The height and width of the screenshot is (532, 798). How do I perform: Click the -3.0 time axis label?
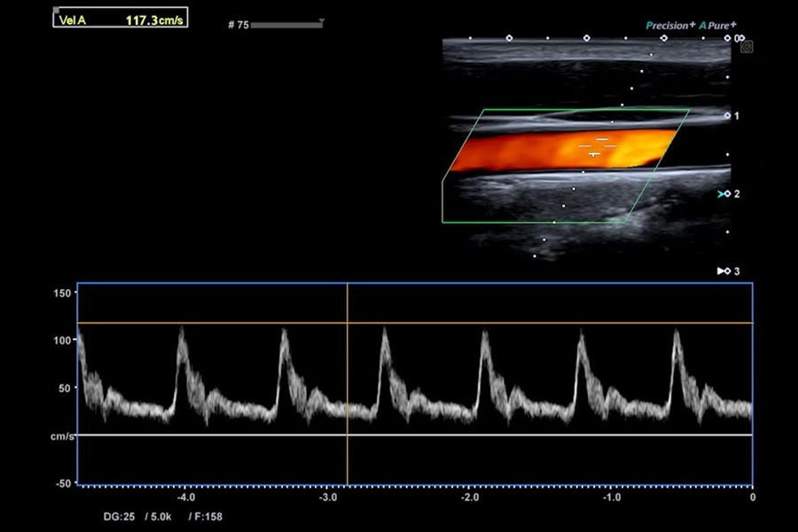point(328,497)
